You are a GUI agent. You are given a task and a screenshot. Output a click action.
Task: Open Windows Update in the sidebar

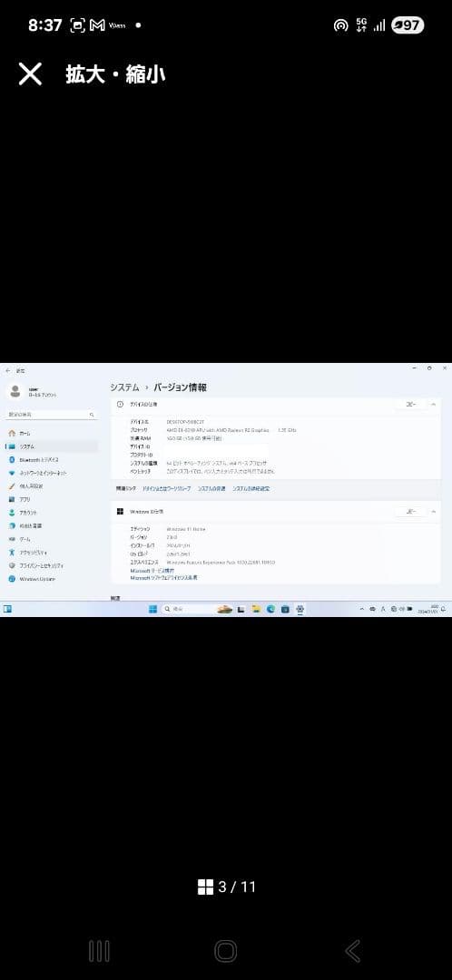pyautogui.click(x=51, y=579)
